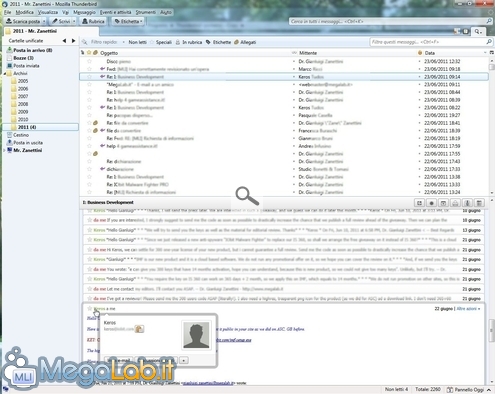The image size is (495, 394).
Task: Toggle the In rubrica contact filter
Action: (x=189, y=42)
